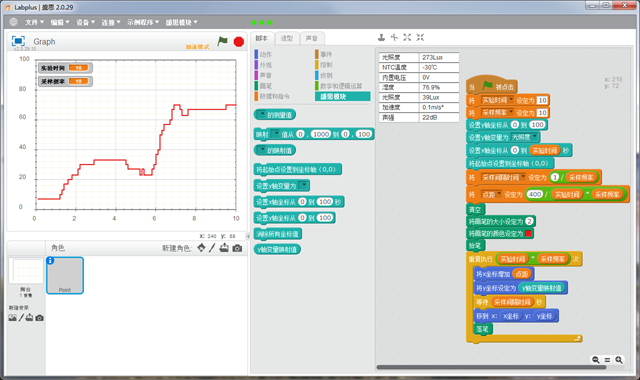Open dropdown in 的映射值 palette block
This screenshot has width=640, height=380.
pos(262,150)
